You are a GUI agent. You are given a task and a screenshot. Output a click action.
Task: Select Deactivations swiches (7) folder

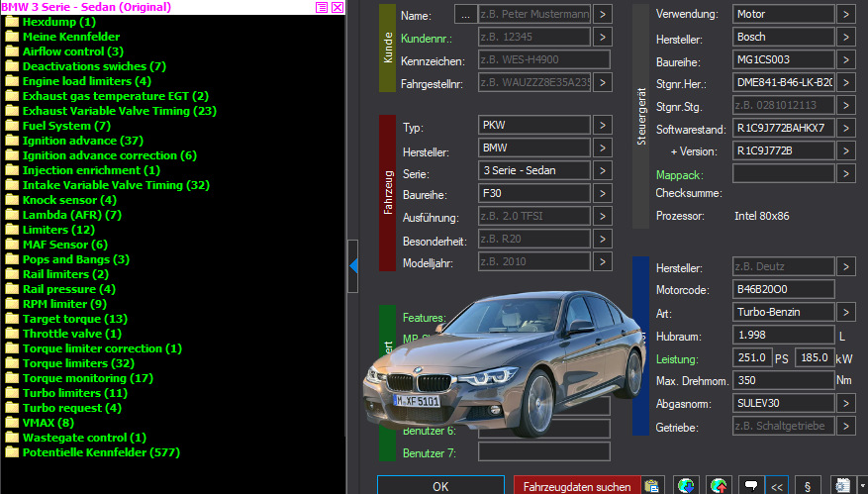(x=85, y=66)
